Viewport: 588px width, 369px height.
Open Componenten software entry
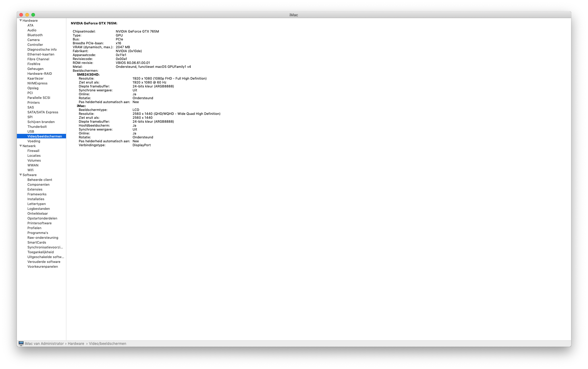[x=39, y=184]
